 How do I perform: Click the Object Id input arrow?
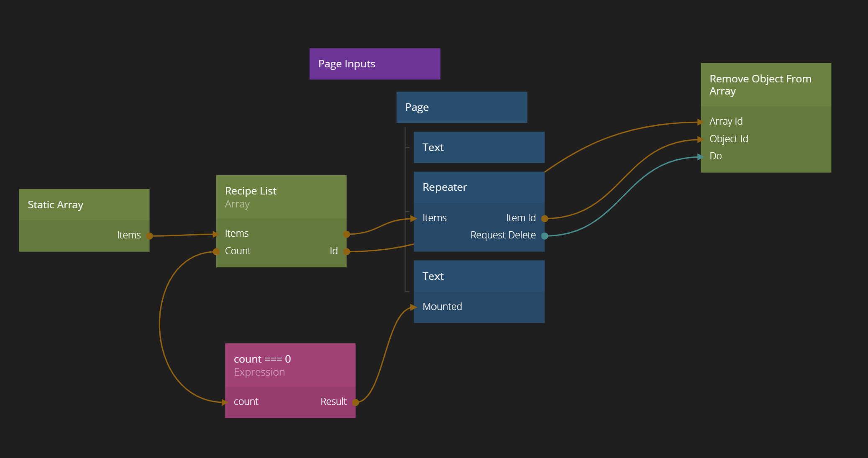pyautogui.click(x=701, y=139)
